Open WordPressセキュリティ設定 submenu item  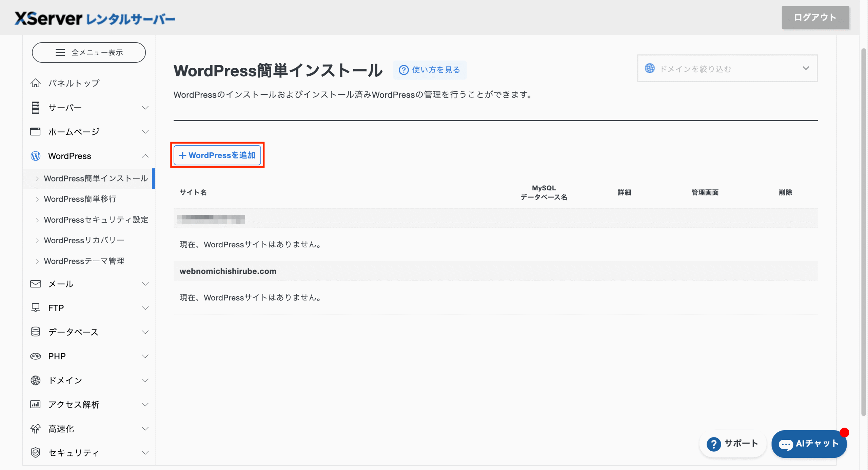pos(89,220)
